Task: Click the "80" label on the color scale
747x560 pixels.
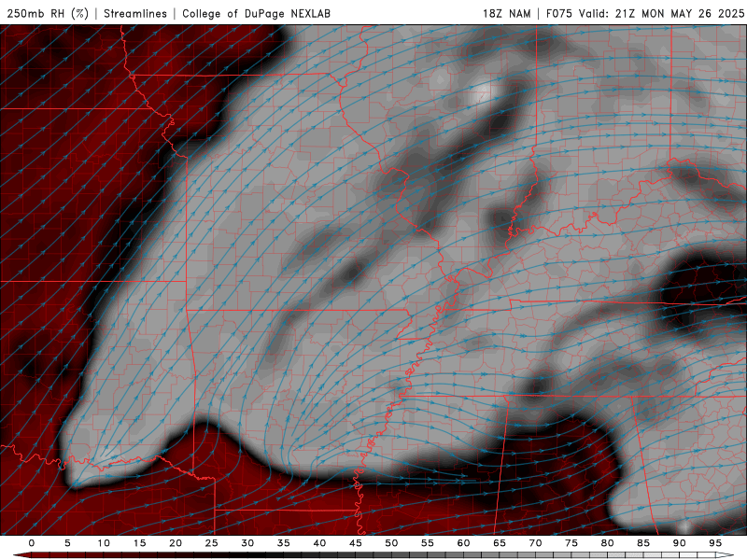Action: click(607, 543)
